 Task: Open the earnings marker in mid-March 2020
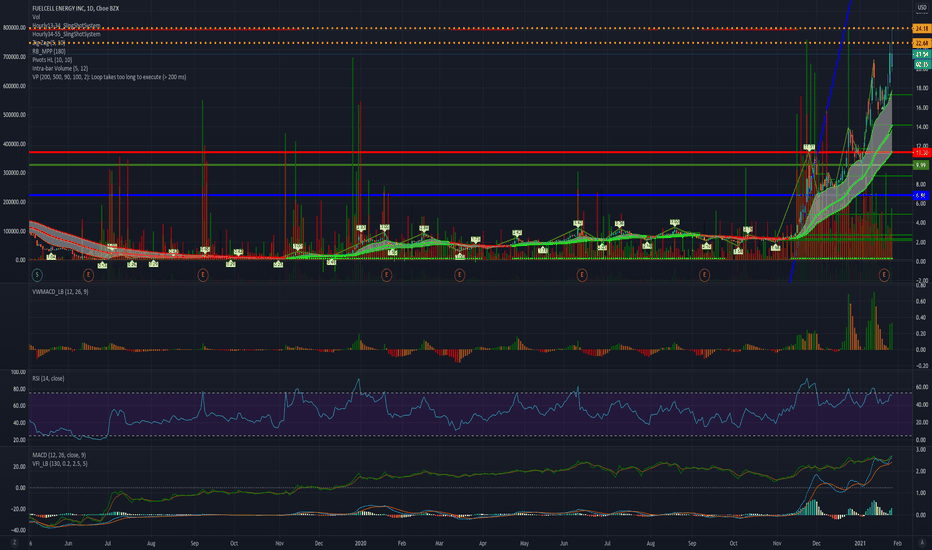459,275
